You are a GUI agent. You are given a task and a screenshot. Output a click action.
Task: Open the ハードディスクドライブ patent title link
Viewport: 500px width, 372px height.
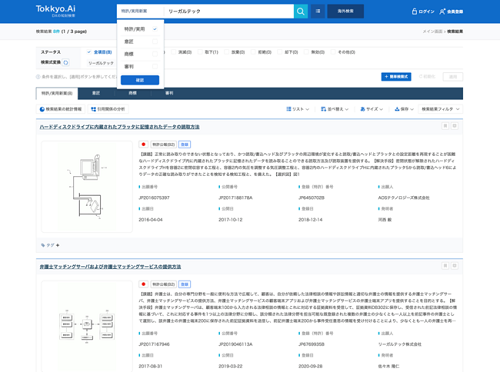pos(119,127)
